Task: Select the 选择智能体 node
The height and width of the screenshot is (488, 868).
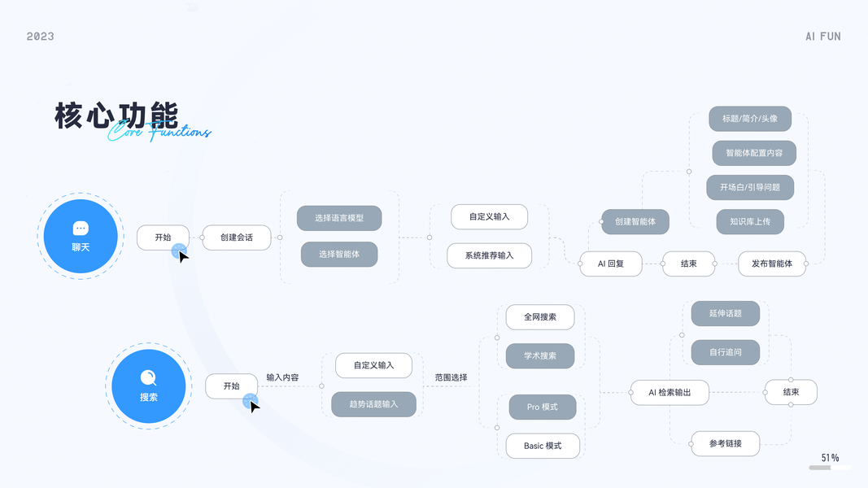Action: (x=339, y=255)
